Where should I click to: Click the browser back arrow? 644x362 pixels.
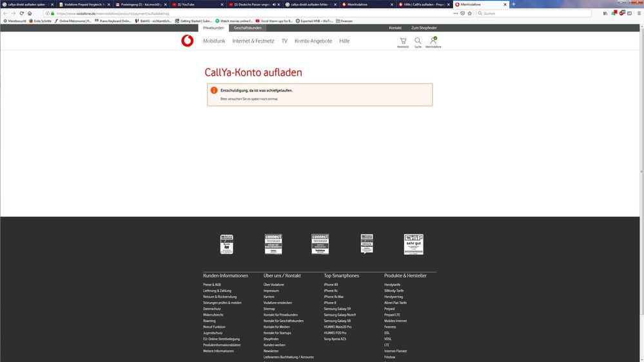click(5, 13)
